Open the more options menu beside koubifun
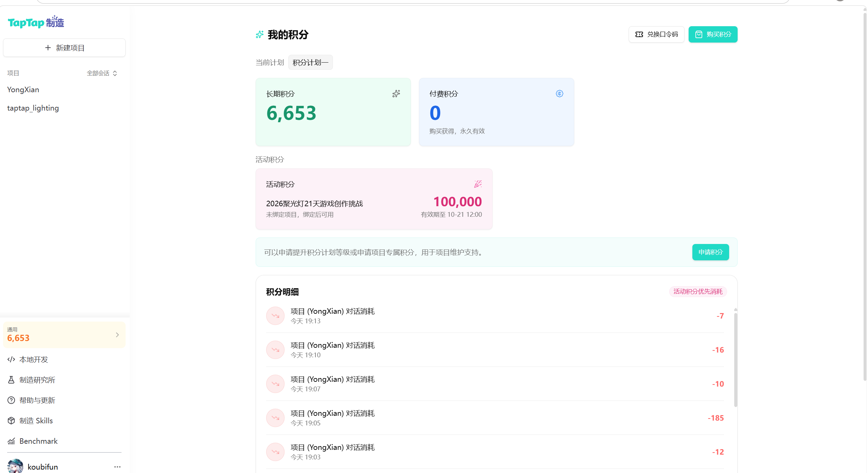The height and width of the screenshot is (473, 868). coord(117,467)
